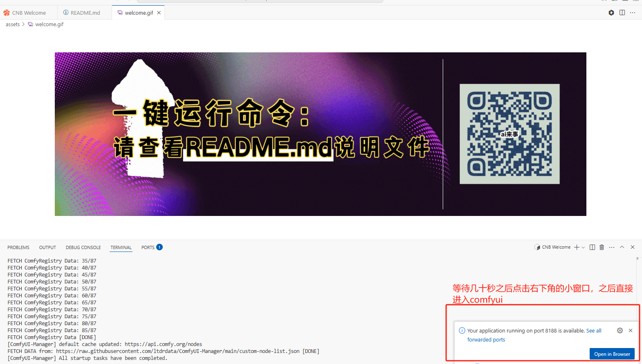The width and height of the screenshot is (642, 364).
Task: Open notification settings gear icon
Action: (x=620, y=330)
